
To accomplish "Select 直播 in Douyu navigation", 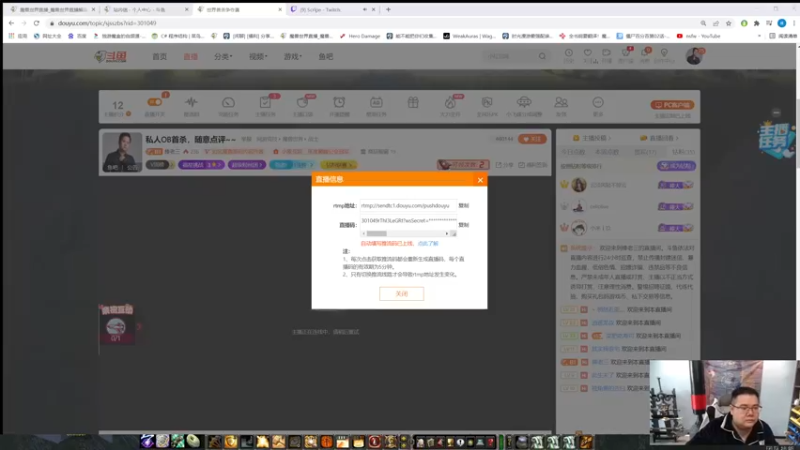I will point(190,57).
